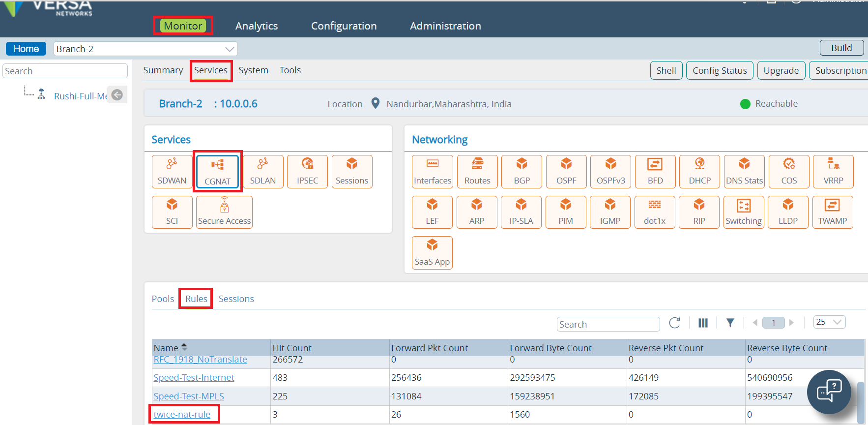This screenshot has width=868, height=425.
Task: Switch to the CGNAT Sessions tab
Action: point(236,299)
